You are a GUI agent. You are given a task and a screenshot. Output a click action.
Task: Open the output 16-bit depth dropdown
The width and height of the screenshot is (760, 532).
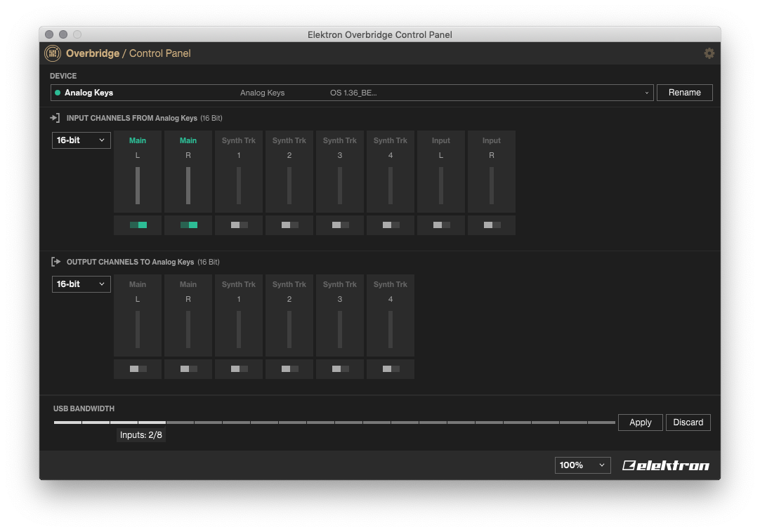click(81, 284)
